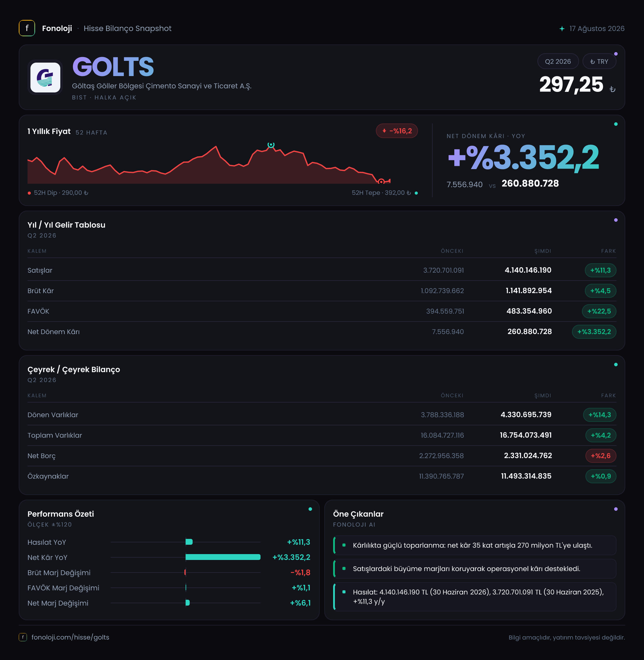
Task: Click the Hisse Bilanço Snapshot header title
Action: (x=128, y=28)
